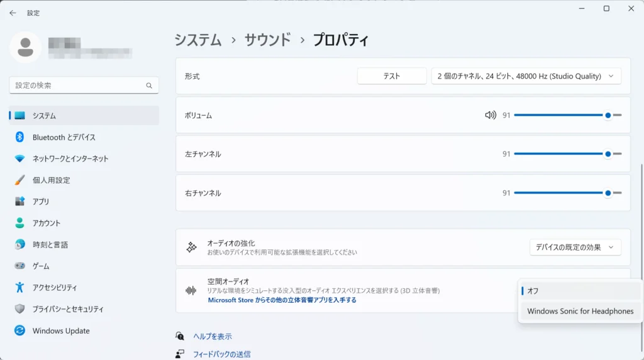Click the ゲーム controller icon in the sidebar
This screenshot has height=360, width=644.
pos(19,266)
